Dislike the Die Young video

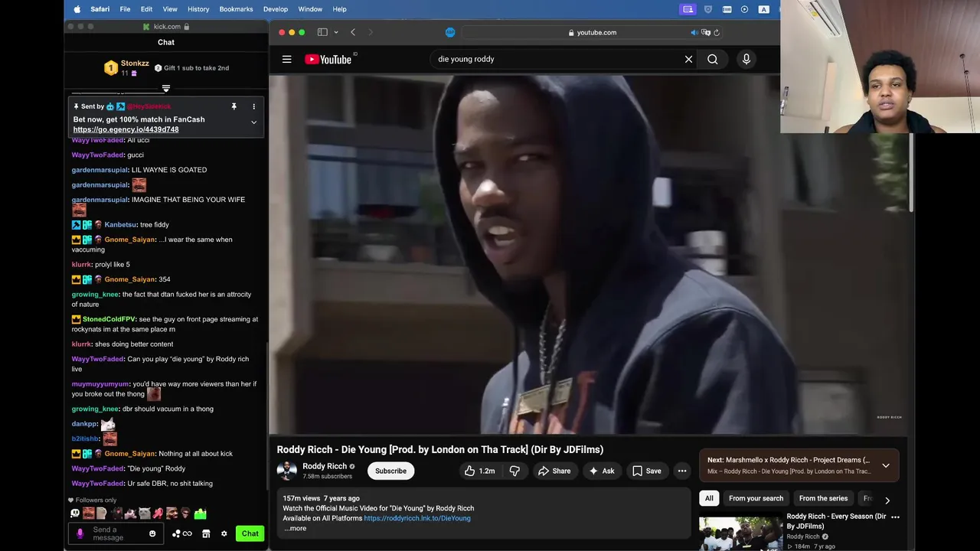[x=514, y=471]
